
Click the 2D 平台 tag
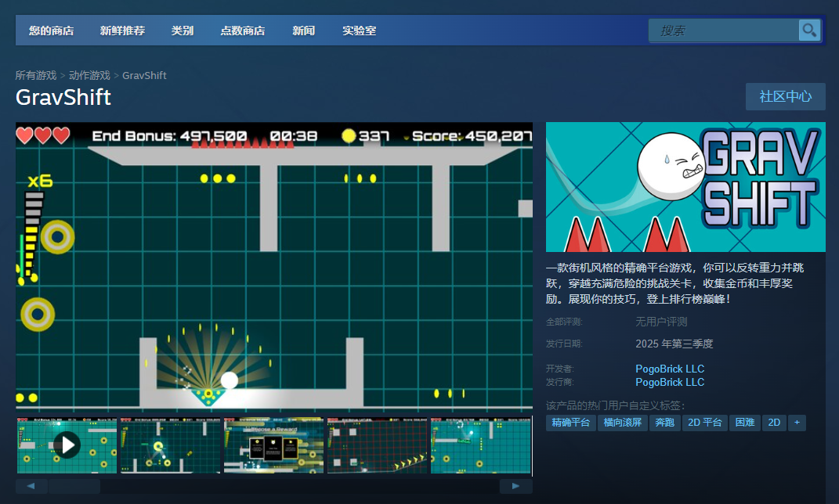[704, 422]
